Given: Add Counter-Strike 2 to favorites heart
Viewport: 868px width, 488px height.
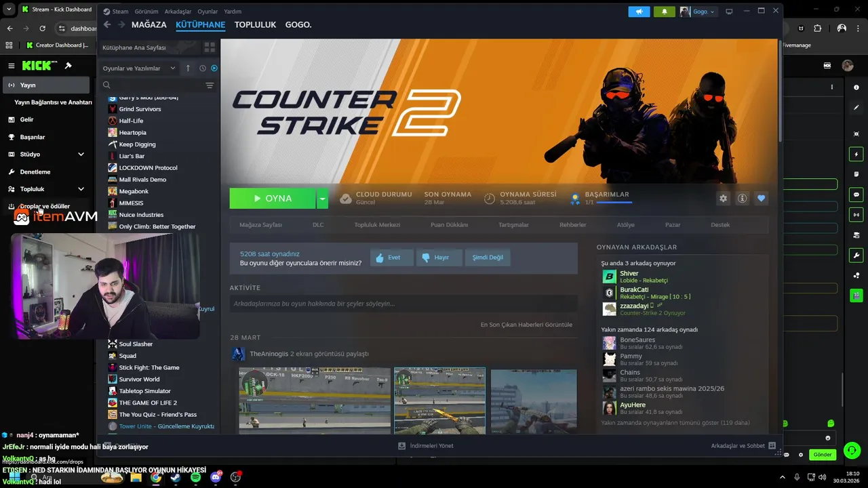Looking at the screenshot, I should pyautogui.click(x=761, y=199).
